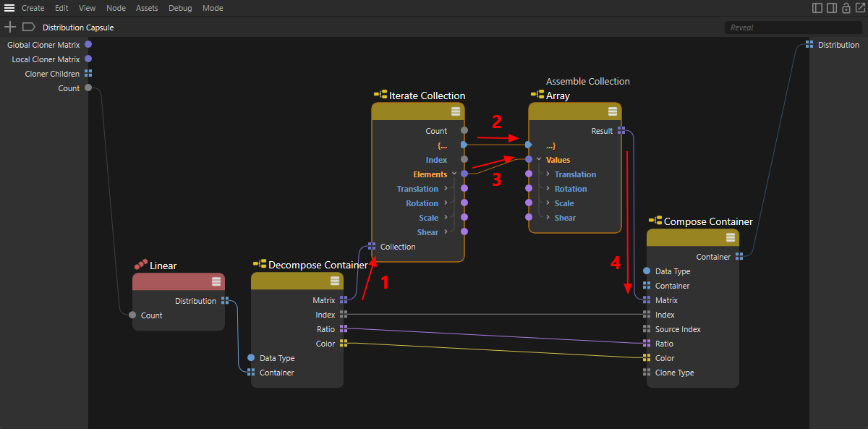Open the Node menu
Screen dimensions: 868x429
coord(116,8)
